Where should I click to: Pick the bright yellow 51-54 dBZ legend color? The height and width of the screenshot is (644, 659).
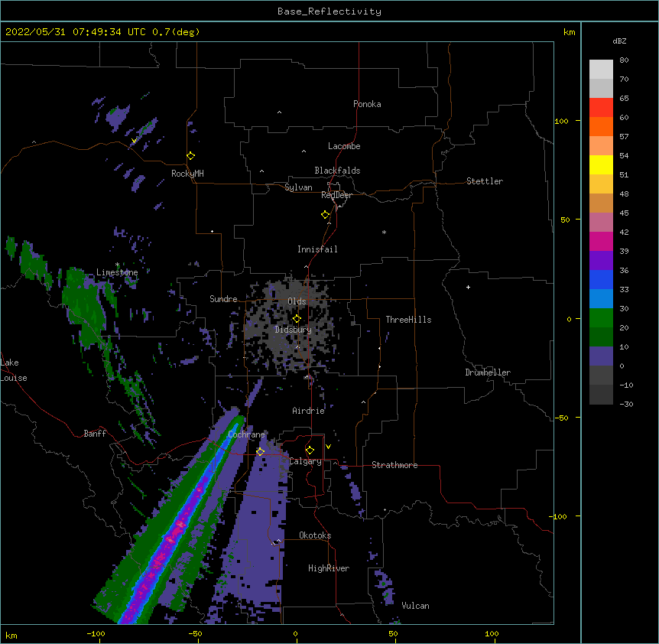(601, 164)
